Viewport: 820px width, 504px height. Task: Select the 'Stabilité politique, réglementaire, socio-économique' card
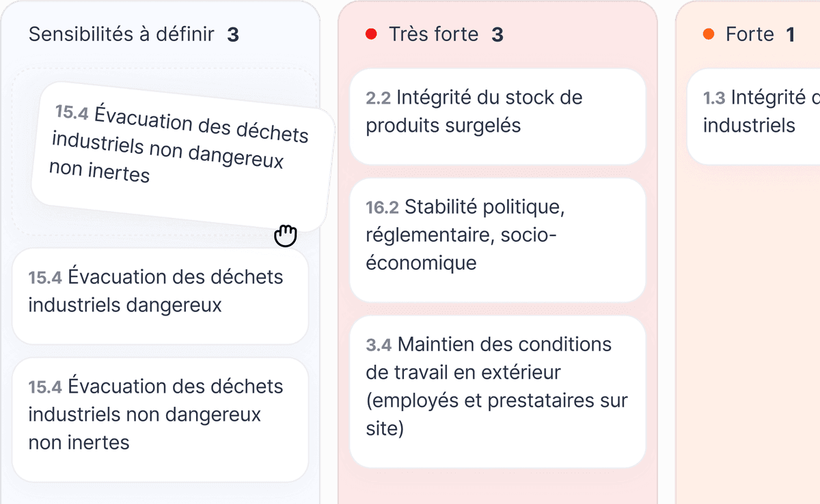(497, 240)
